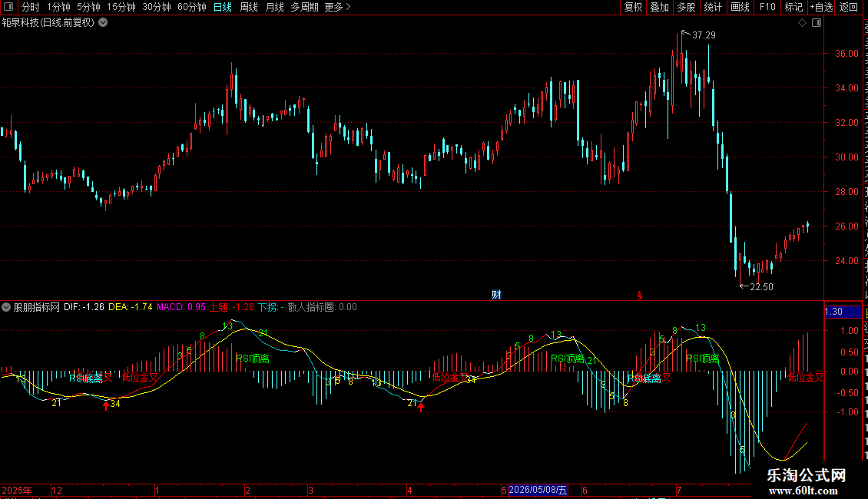Click the 统计 statistics button
Viewport: 868px width, 499px height.
712,7
